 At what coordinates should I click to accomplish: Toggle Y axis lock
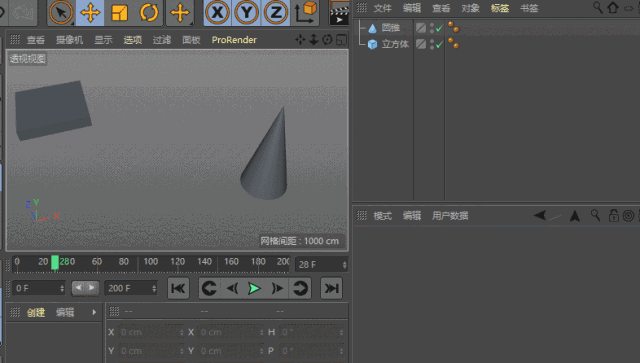click(246, 12)
